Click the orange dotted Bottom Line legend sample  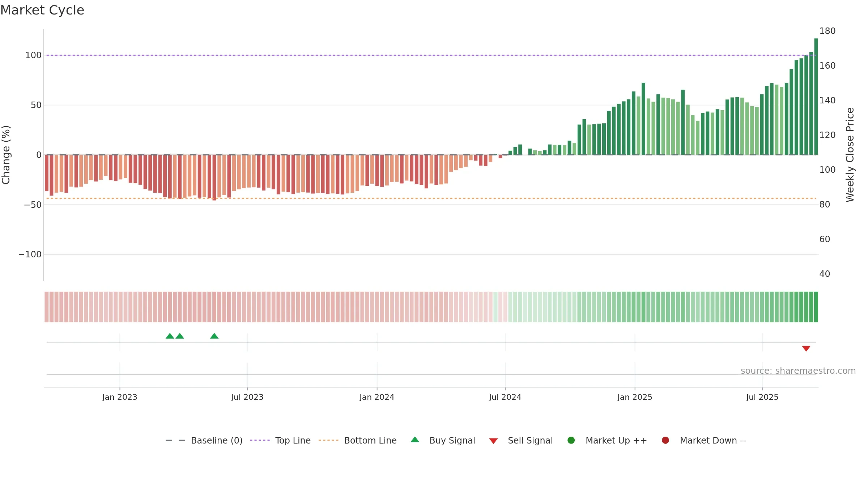328,440
